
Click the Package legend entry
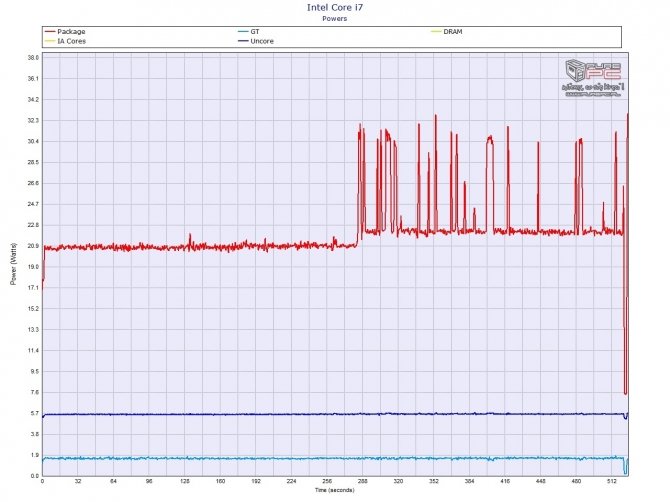pyautogui.click(x=65, y=32)
